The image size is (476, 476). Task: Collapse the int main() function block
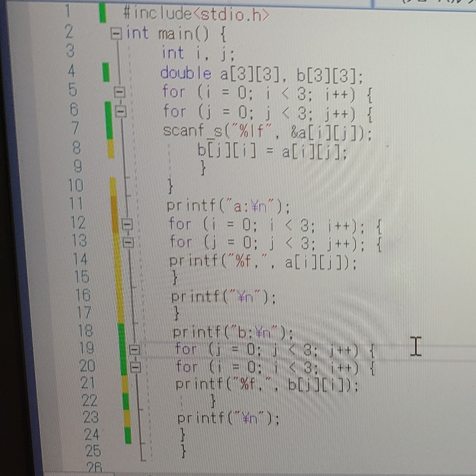116,33
